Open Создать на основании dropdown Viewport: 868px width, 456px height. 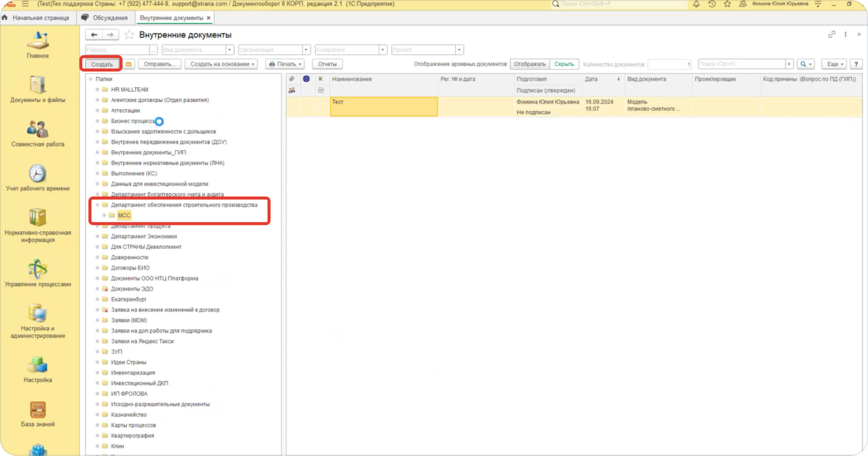pos(222,64)
